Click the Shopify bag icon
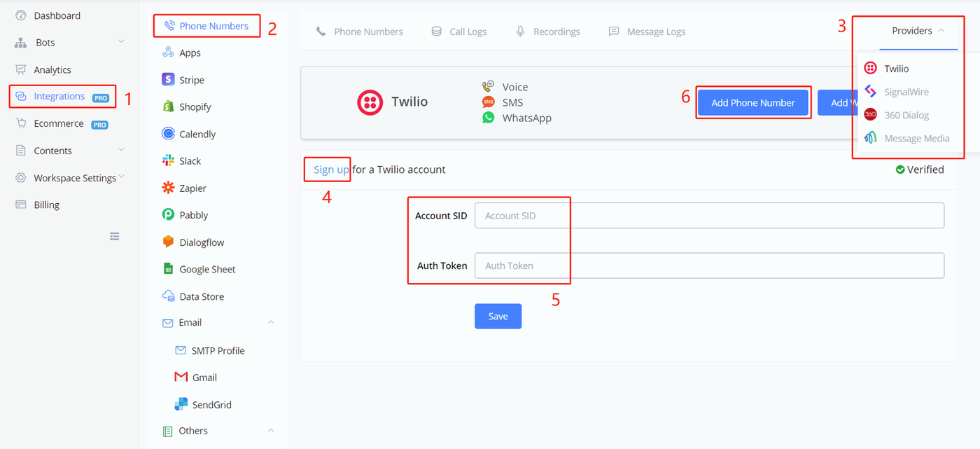 pos(168,106)
